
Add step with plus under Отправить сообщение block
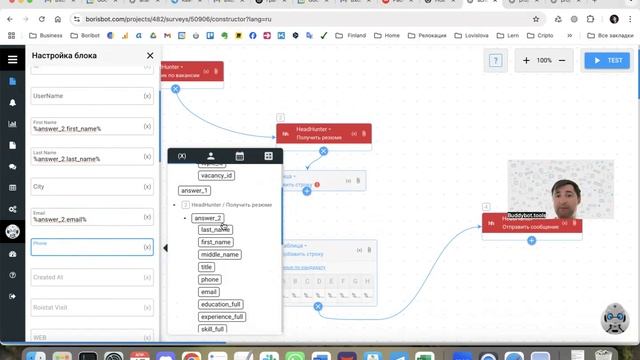[531, 240]
